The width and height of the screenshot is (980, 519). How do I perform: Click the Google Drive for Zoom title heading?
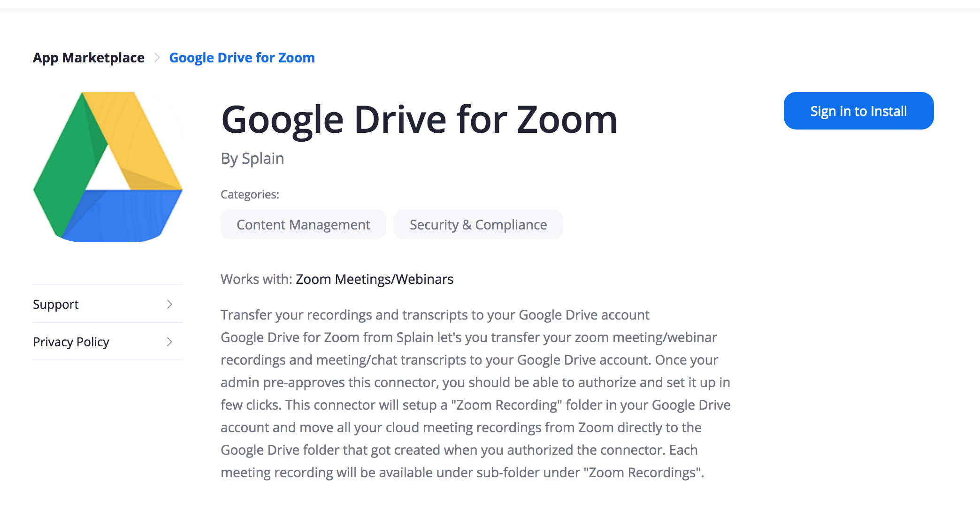point(419,120)
